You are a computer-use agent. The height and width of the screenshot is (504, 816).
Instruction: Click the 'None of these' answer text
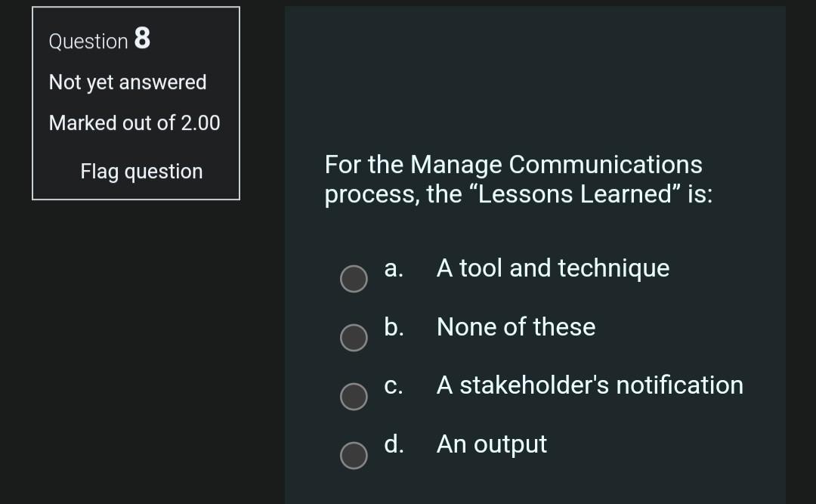pyautogui.click(x=515, y=327)
